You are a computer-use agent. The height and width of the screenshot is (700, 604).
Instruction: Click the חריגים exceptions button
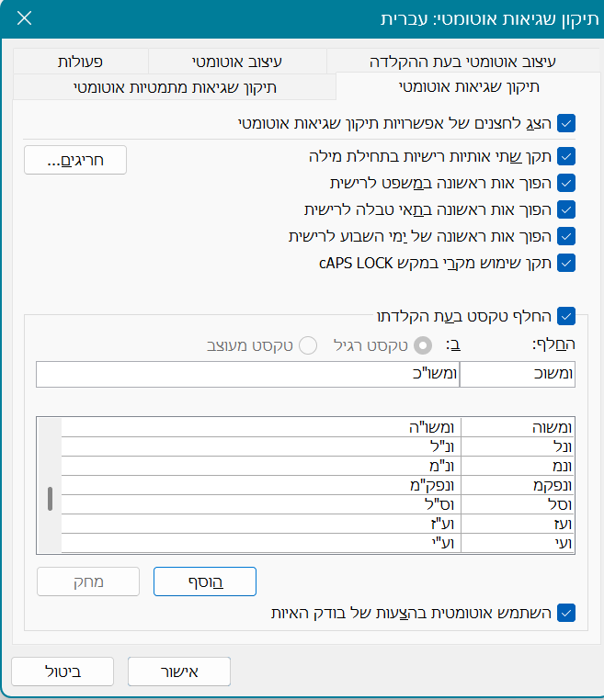pyautogui.click(x=75, y=161)
